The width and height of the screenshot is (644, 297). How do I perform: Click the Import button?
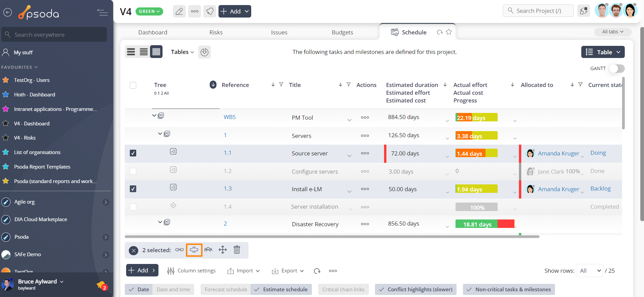tap(243, 271)
